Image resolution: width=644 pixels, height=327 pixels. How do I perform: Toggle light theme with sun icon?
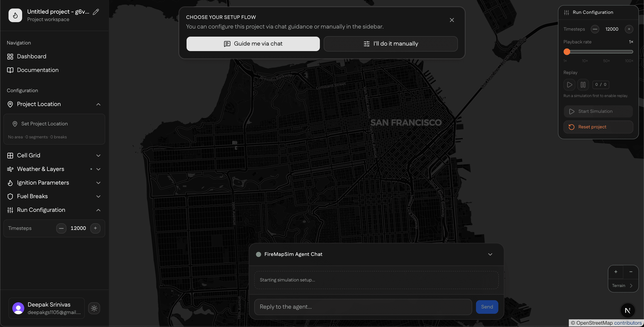[94, 308]
